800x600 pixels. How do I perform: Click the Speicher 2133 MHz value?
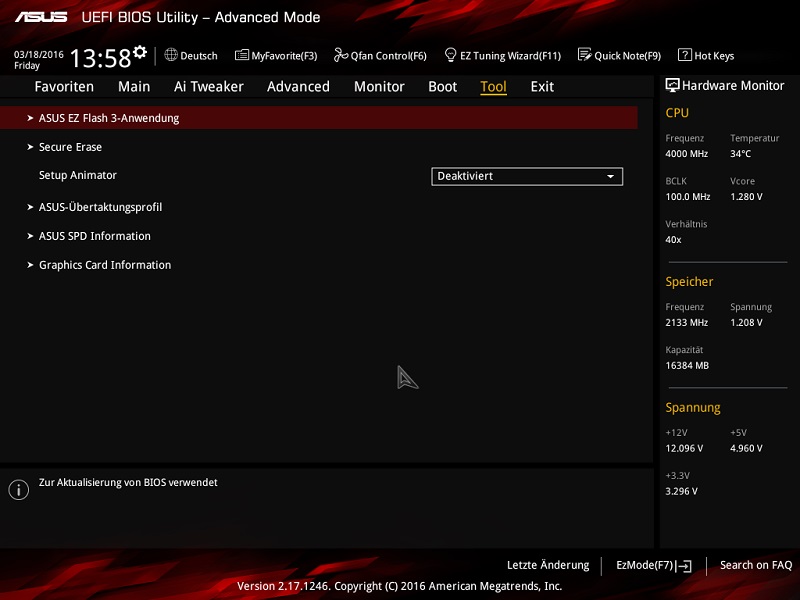coord(687,323)
